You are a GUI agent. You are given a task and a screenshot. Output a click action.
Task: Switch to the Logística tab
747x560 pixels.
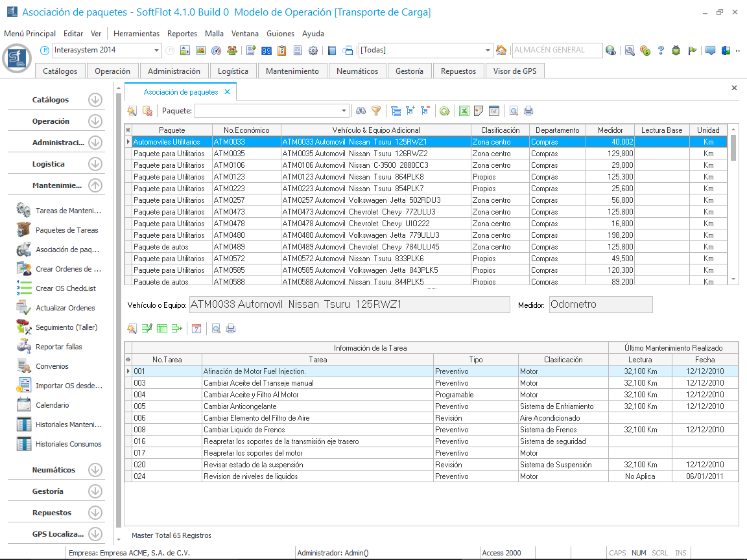pyautogui.click(x=233, y=71)
